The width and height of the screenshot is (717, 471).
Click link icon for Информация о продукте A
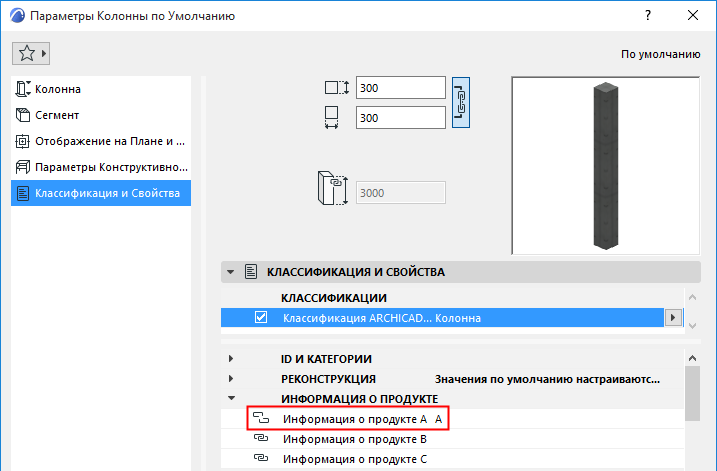[x=261, y=418]
